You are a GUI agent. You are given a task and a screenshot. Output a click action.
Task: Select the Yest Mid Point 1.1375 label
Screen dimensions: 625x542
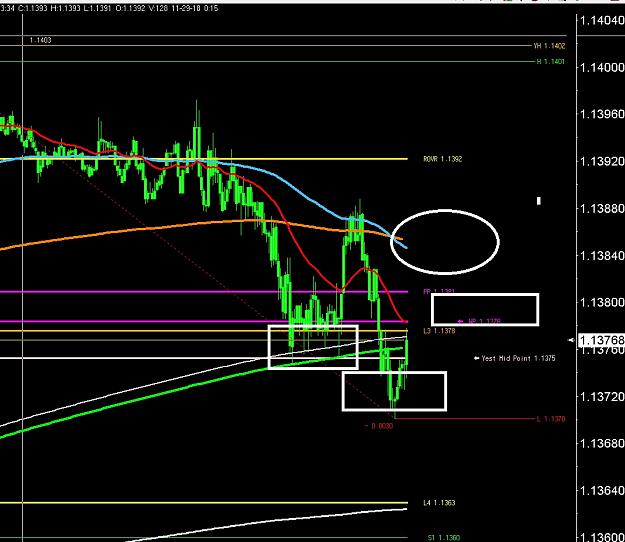click(x=518, y=358)
